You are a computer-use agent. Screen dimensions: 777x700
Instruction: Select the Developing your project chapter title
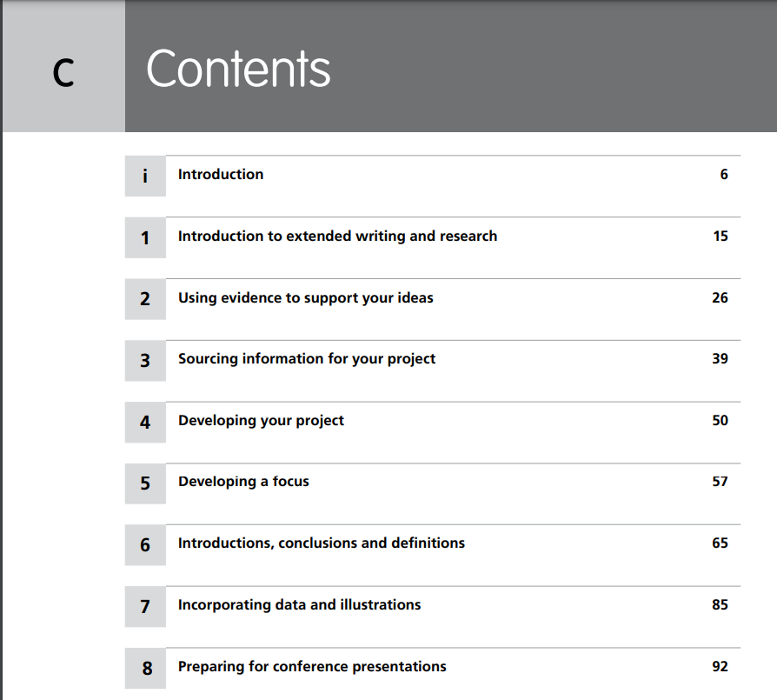261,421
